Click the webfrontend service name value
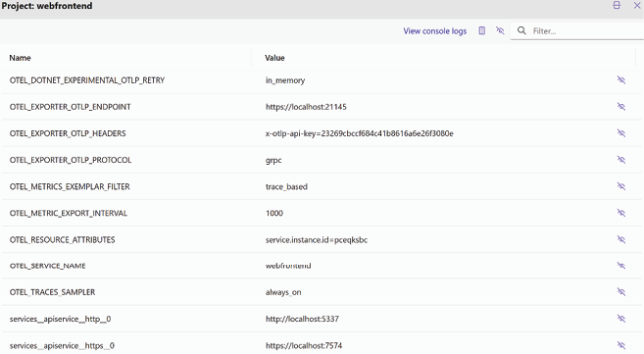Viewport: 644px width, 354px height. [x=288, y=266]
